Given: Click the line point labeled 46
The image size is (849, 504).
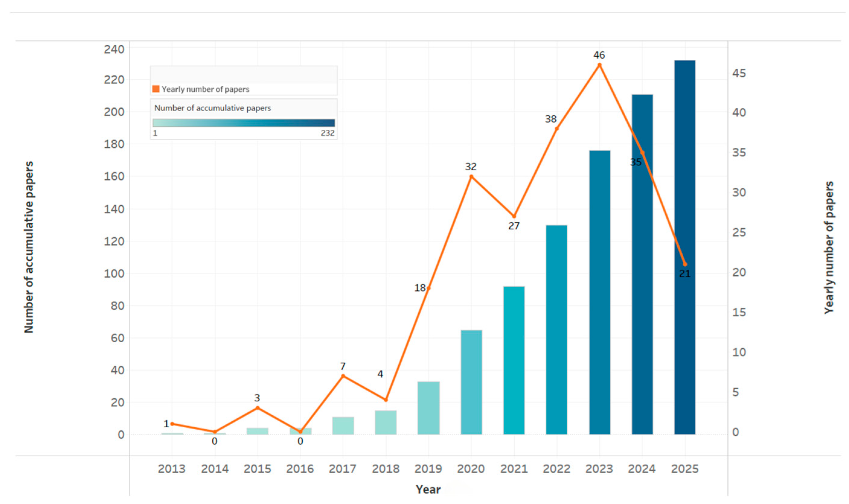Looking at the screenshot, I should pos(599,65).
